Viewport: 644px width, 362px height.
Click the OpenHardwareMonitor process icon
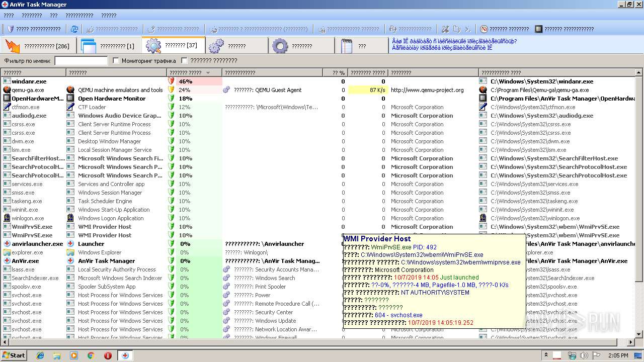7,99
